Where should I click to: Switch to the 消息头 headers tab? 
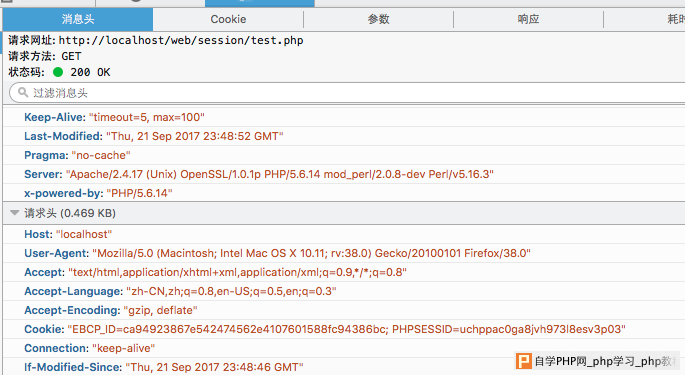click(78, 19)
